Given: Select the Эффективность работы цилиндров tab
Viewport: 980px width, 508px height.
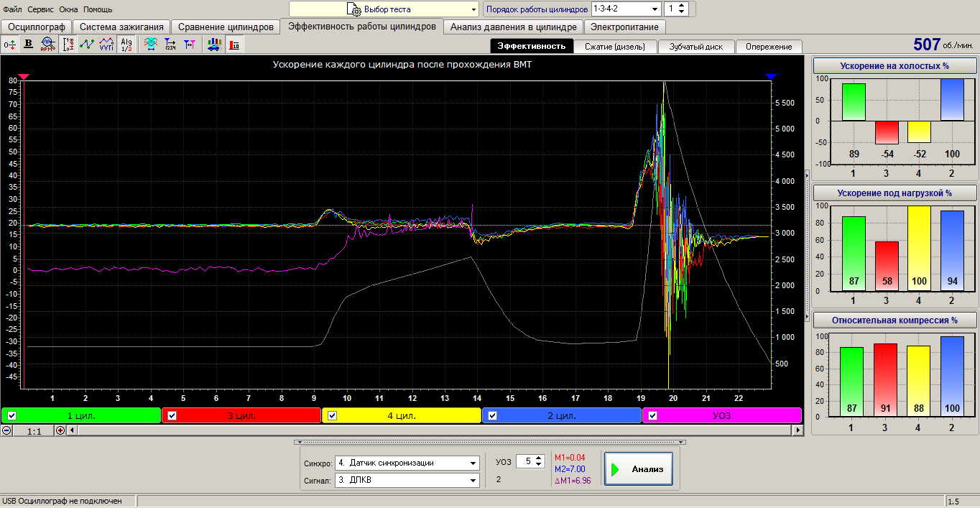Looking at the screenshot, I should click(361, 27).
